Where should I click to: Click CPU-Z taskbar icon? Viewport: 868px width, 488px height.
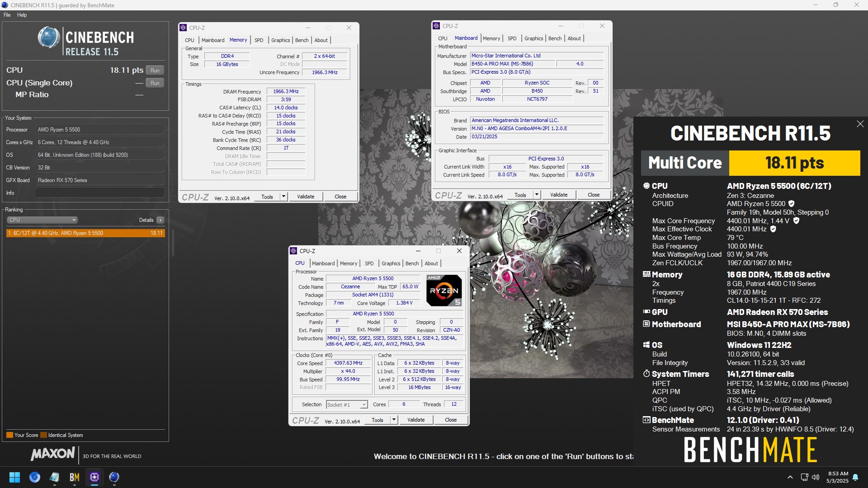click(94, 477)
